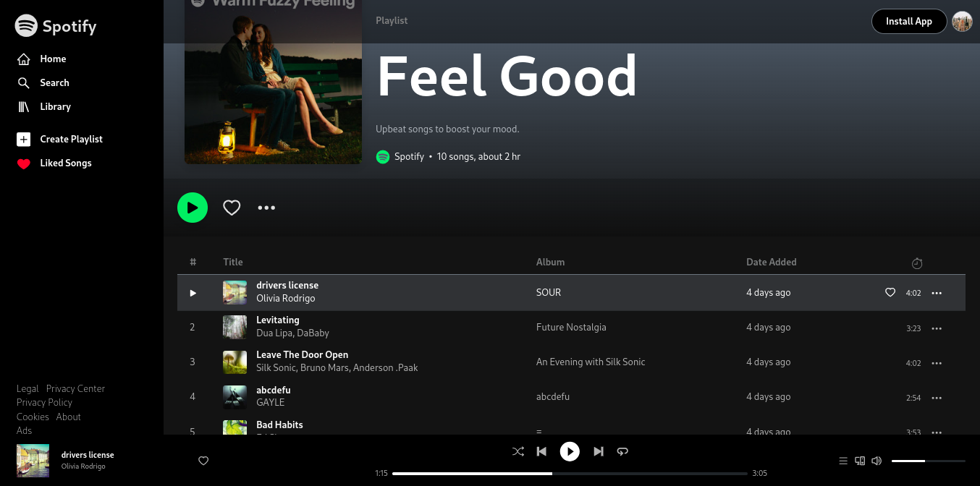Click the Install App button

click(x=908, y=22)
